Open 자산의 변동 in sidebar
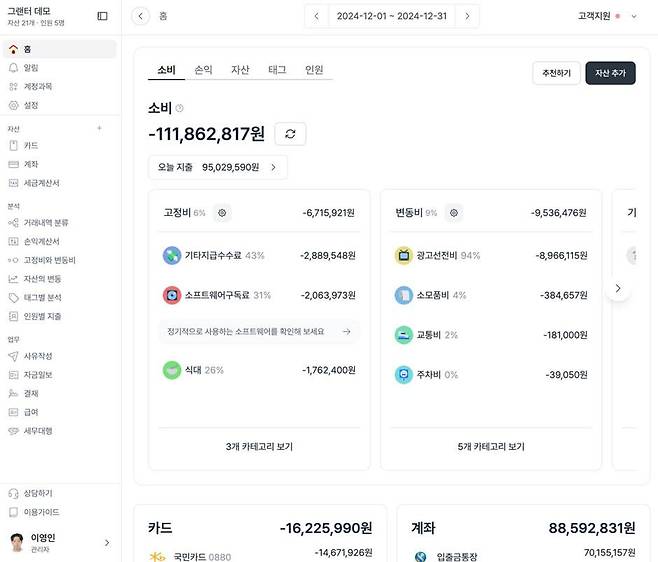Image resolution: width=658 pixels, height=562 pixels. (x=59, y=279)
